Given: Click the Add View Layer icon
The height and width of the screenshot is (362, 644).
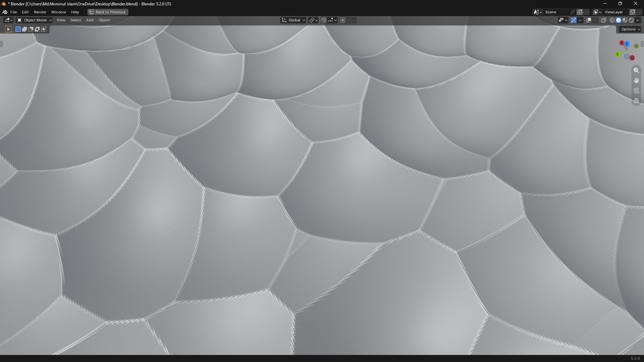Looking at the screenshot, I should coord(633,12).
